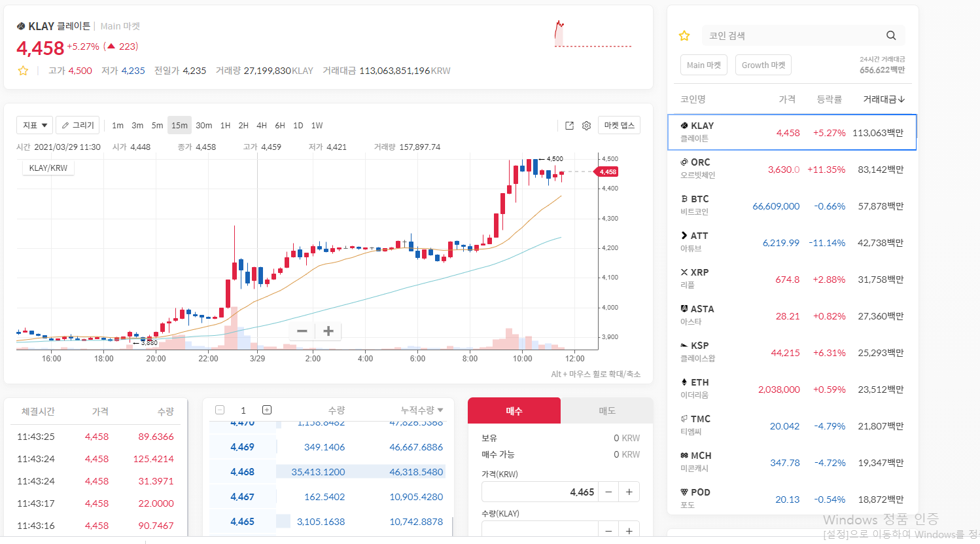The image size is (980, 544).
Task: Click the 가격(KRW) price input field
Action: click(540, 492)
